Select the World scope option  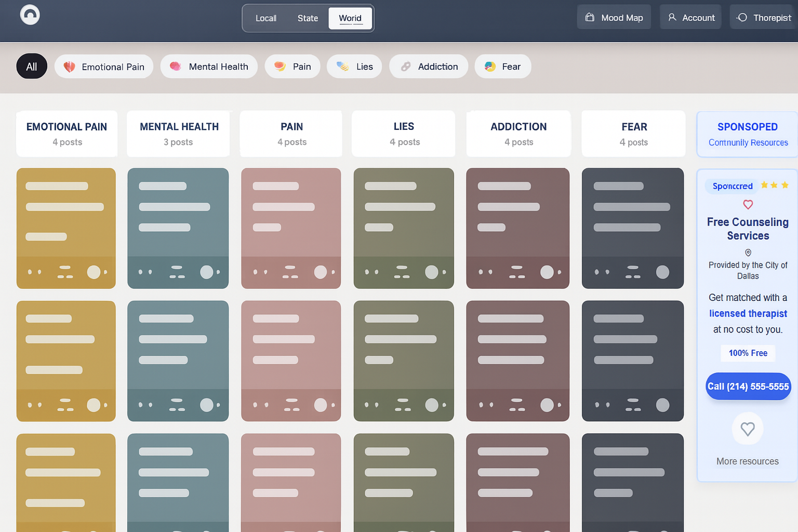[x=350, y=18]
